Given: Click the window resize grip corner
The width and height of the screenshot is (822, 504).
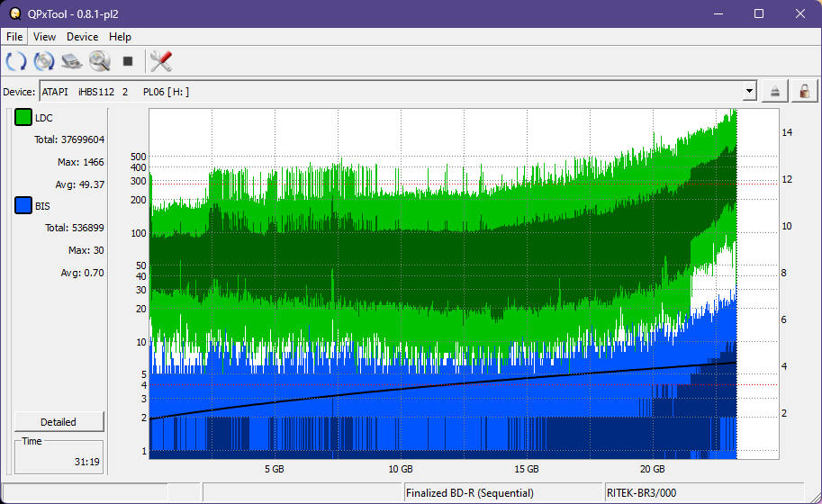Looking at the screenshot, I should click(815, 497).
